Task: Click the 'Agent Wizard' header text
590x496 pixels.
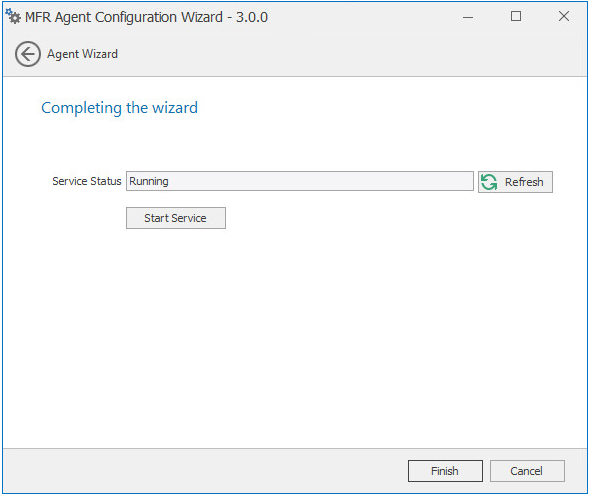Action: point(82,54)
